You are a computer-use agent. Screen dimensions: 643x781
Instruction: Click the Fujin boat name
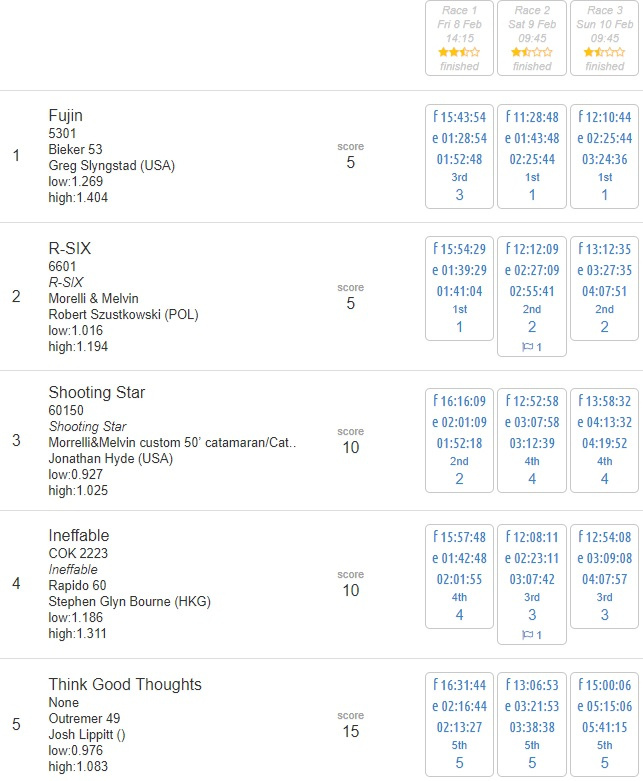click(66, 116)
